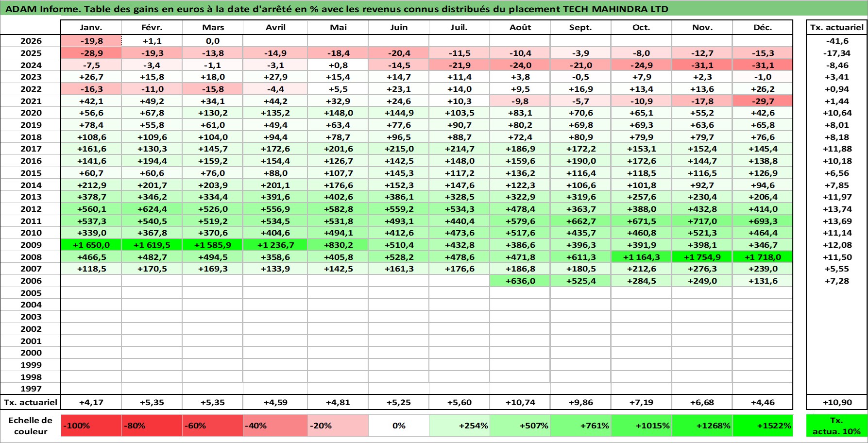Click the 0% color scale swatch
Screen dimensions: 868x443
coord(399,426)
